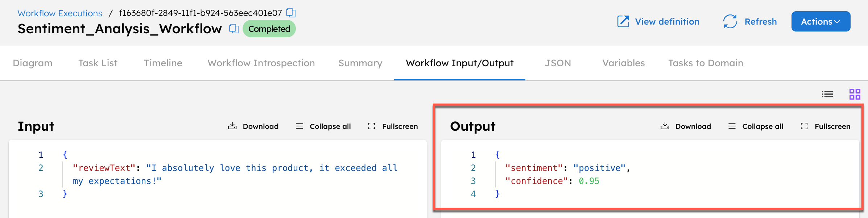Viewport: 868px width, 218px height.
Task: Open the Variables tab
Action: tap(623, 63)
